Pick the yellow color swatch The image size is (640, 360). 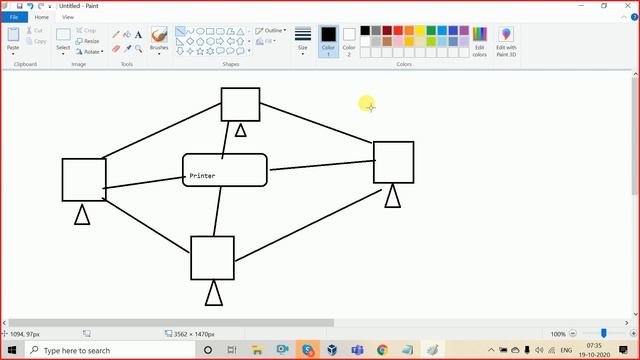(x=420, y=30)
